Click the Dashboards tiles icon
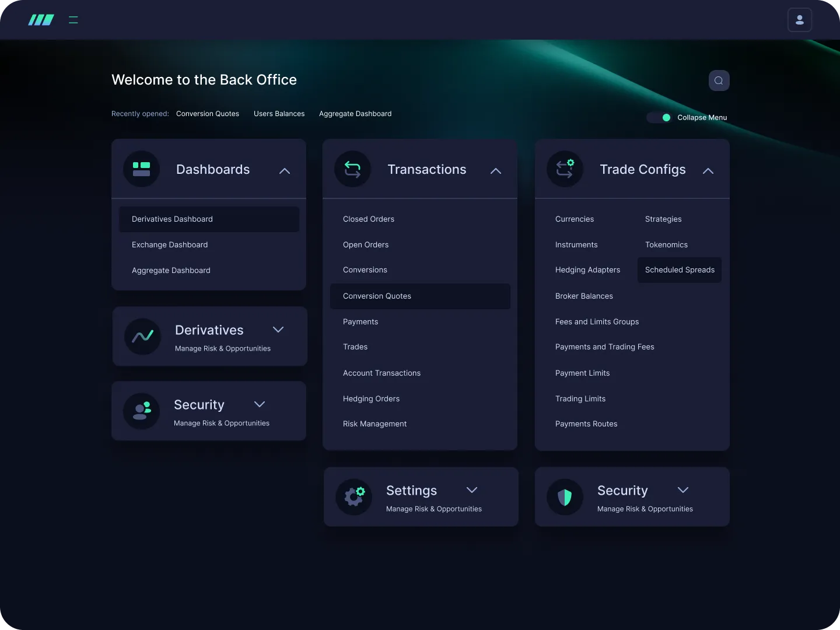 141,169
